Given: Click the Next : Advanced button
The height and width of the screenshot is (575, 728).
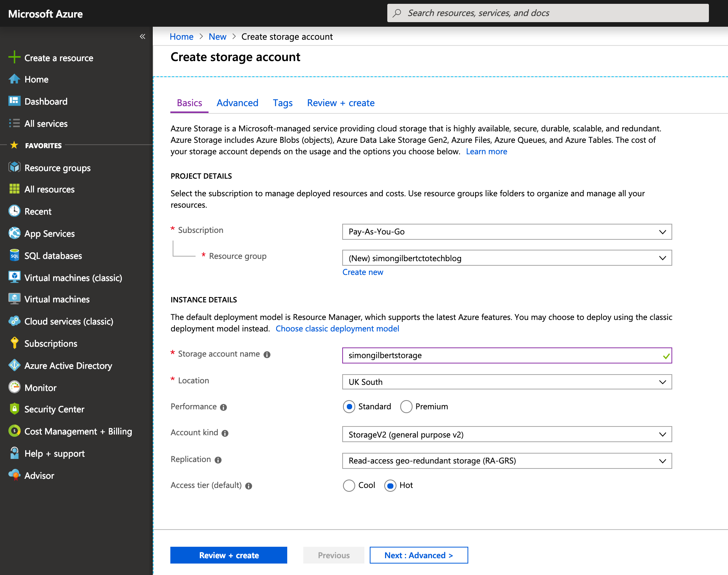Looking at the screenshot, I should point(419,555).
